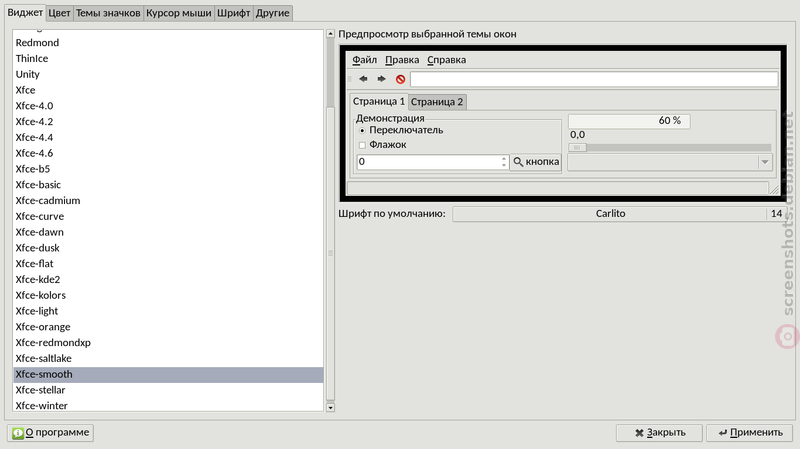Click the spin button arrows beside 0 field
This screenshot has width=800, height=449.
point(504,162)
